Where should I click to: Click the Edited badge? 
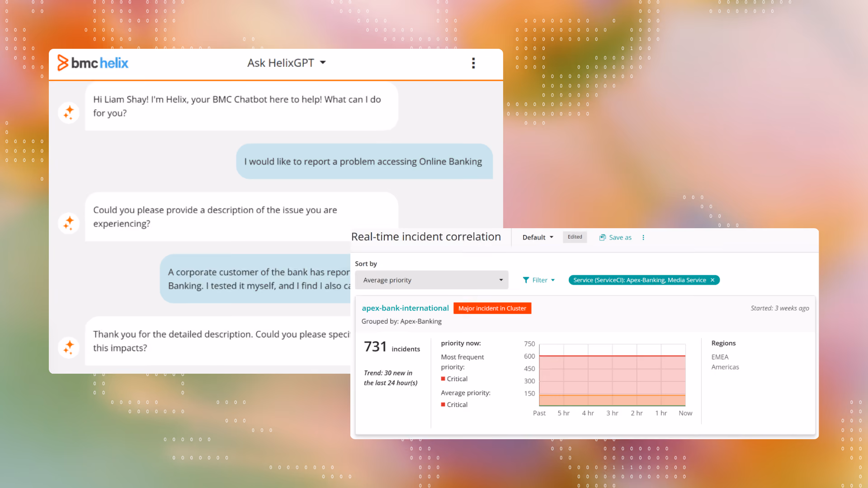coord(575,237)
